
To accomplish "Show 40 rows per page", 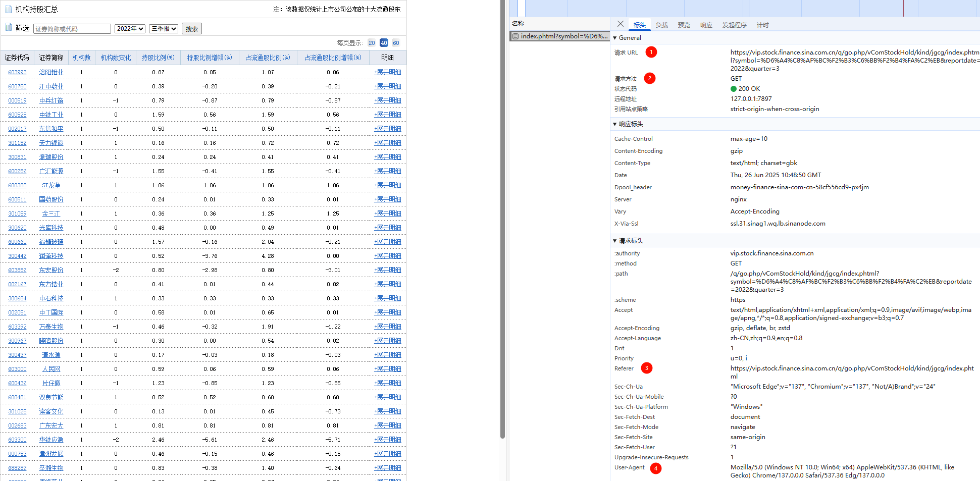I will (384, 43).
